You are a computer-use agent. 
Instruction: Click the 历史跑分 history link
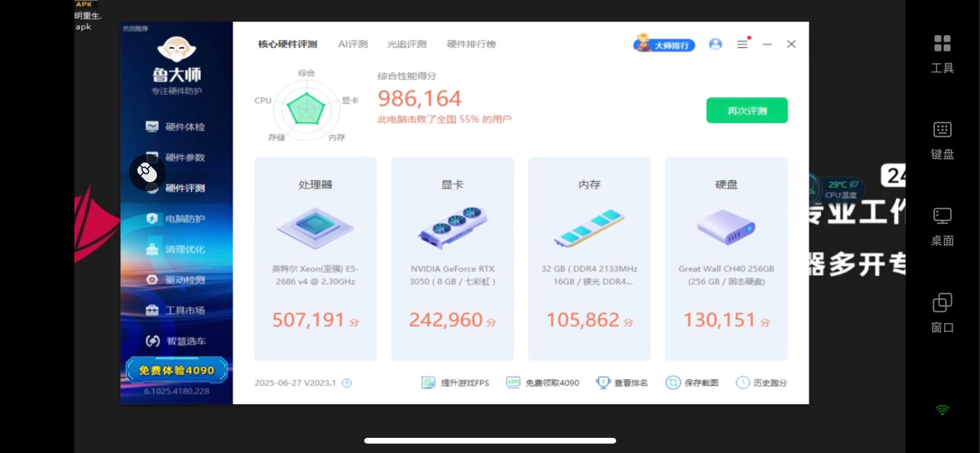761,383
